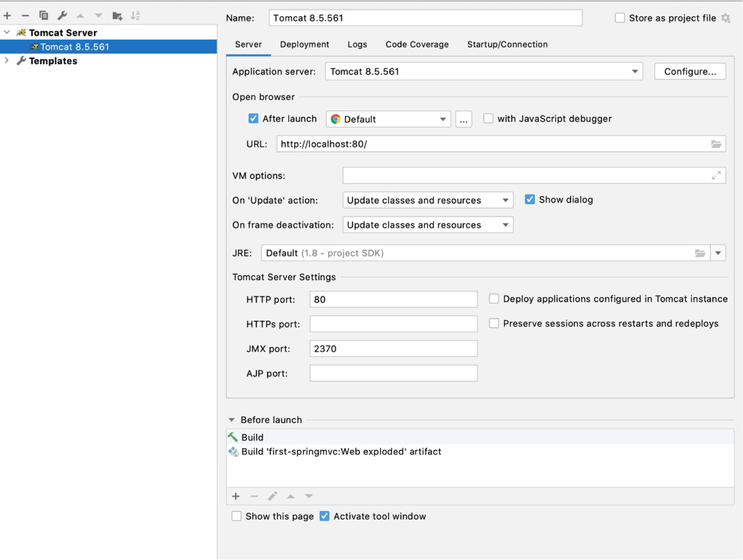Select Build 'first-springmvc:Web exploded' artifact task
Screen dimensions: 743x560
(x=480, y=452)
